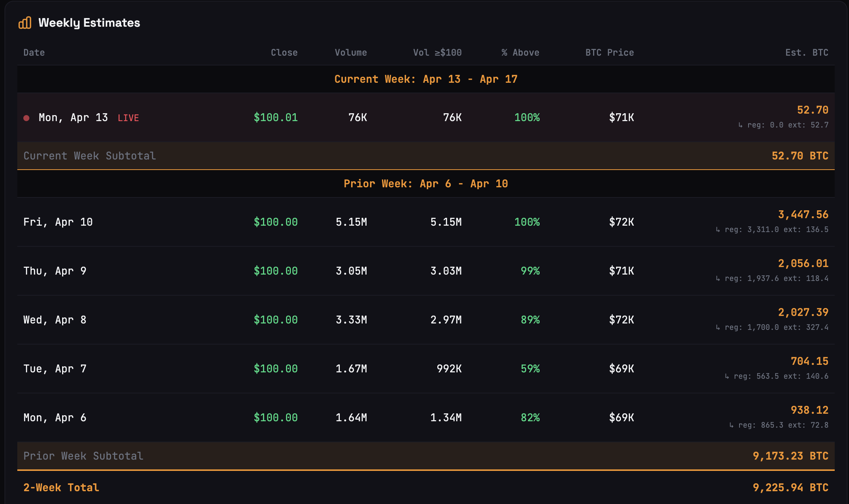Select the Prior Week Apr 6 - Apr 10 header
849x504 pixels.
click(x=426, y=184)
